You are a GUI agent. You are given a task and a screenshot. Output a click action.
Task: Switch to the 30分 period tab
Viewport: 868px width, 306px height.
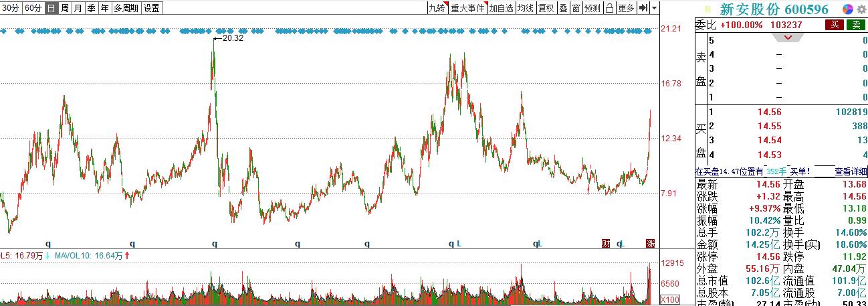11,8
